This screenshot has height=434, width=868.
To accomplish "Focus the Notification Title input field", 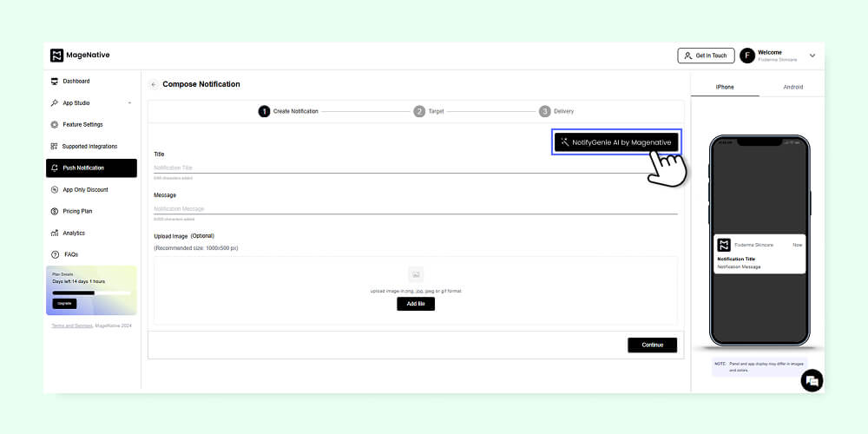I will [415, 168].
